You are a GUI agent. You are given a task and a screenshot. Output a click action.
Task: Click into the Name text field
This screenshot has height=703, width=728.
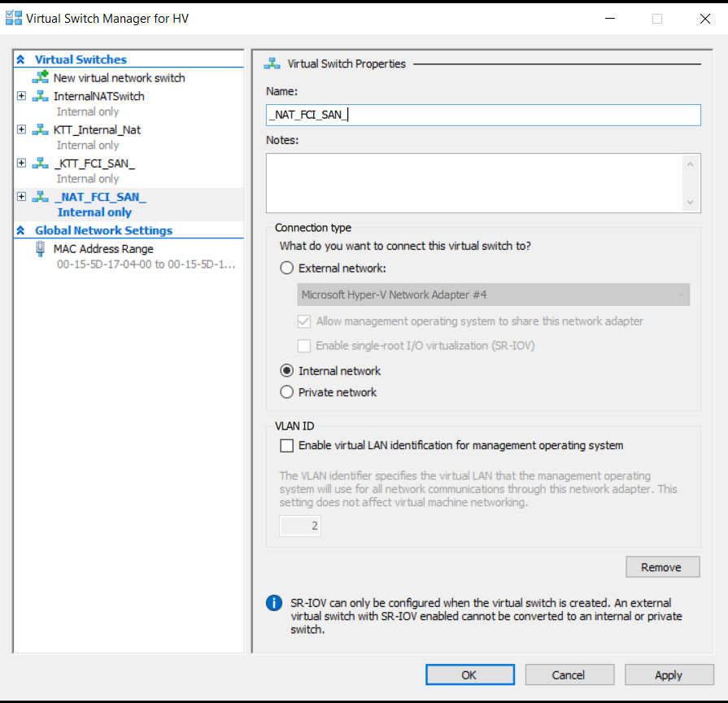coord(483,115)
